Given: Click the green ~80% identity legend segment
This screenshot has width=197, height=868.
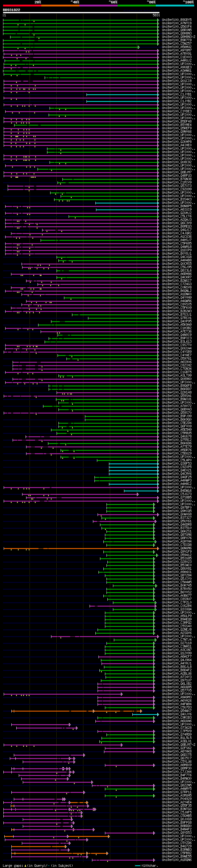Looking at the screenshot, I should coord(137,6).
